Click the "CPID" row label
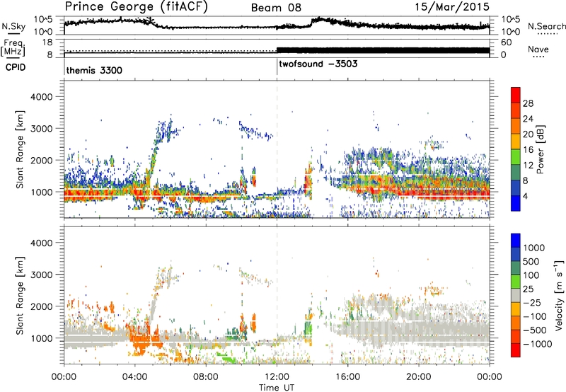Image resolution: width=566 pixels, height=392 pixels. click(15, 67)
